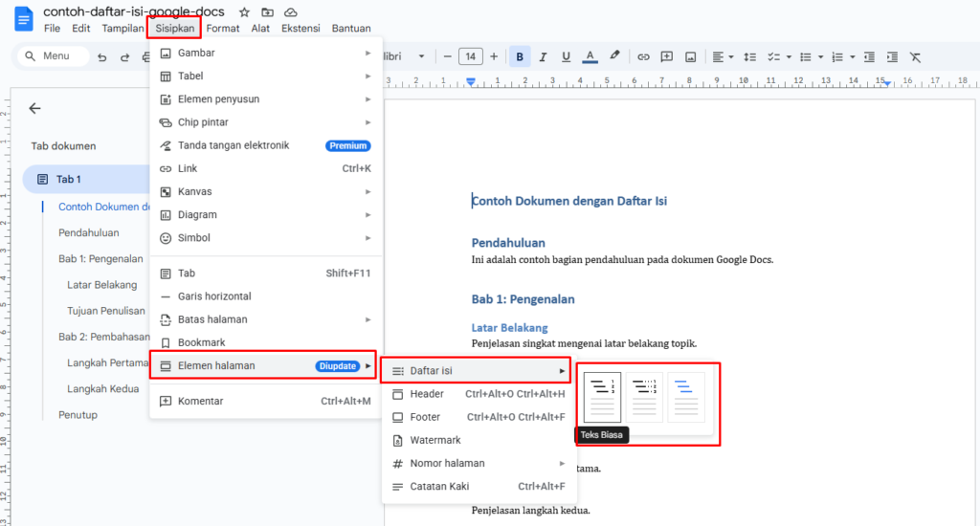Expand the Chip pintar submenu

click(x=266, y=122)
